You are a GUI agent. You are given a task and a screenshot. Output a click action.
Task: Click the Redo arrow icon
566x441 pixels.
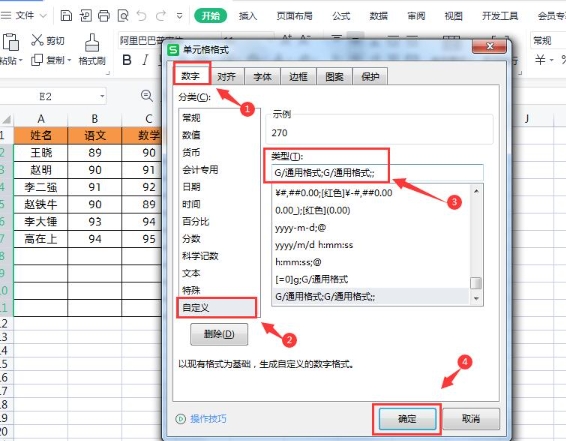pyautogui.click(x=161, y=16)
